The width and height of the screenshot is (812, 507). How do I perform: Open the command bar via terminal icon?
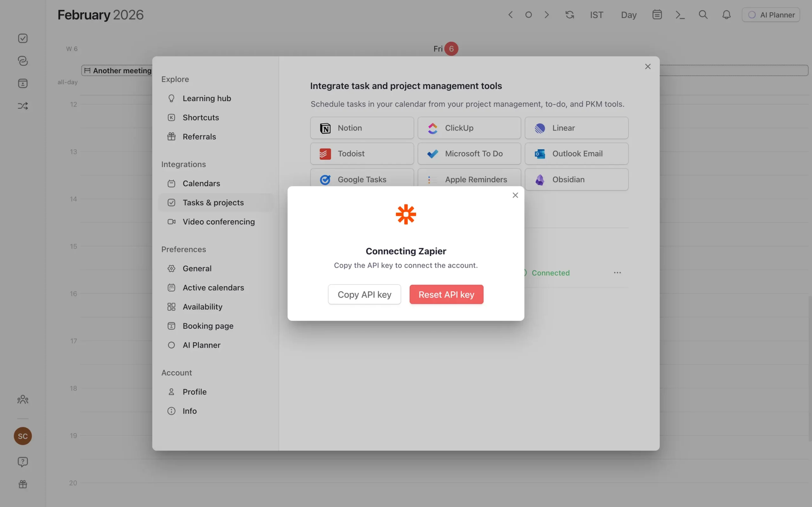coord(680,15)
